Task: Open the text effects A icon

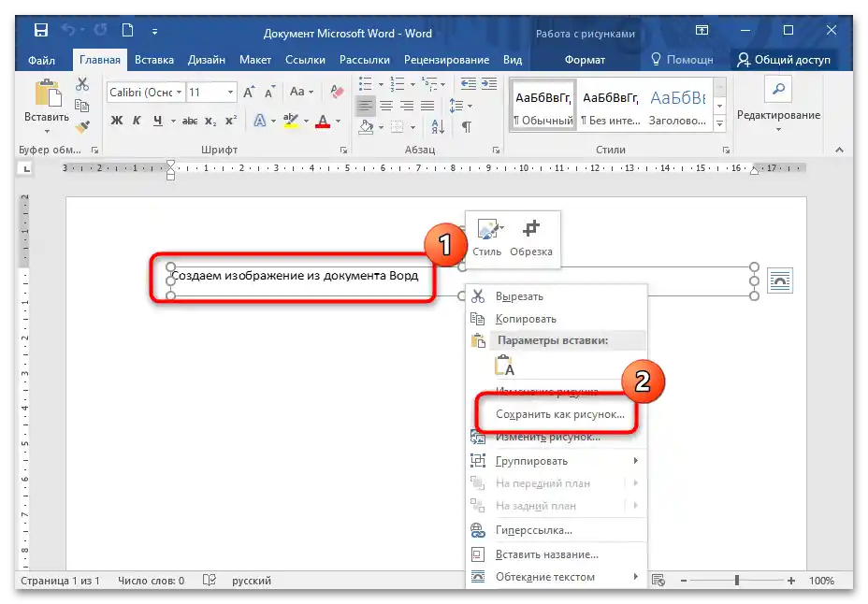Action: (259, 121)
